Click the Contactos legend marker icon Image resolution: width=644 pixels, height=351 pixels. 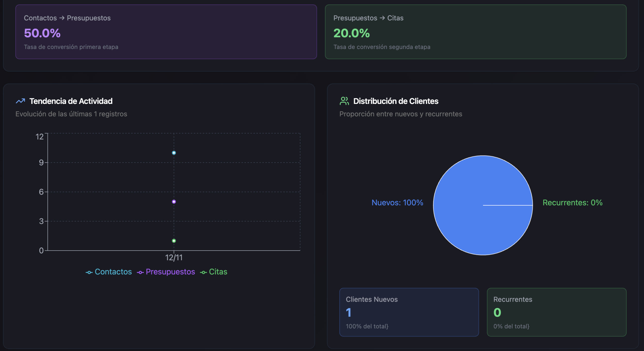coord(89,272)
